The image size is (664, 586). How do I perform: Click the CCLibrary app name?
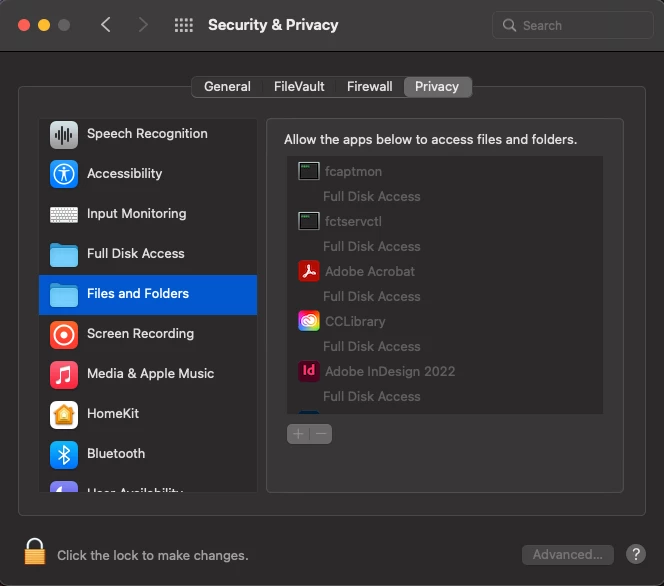(x=355, y=321)
